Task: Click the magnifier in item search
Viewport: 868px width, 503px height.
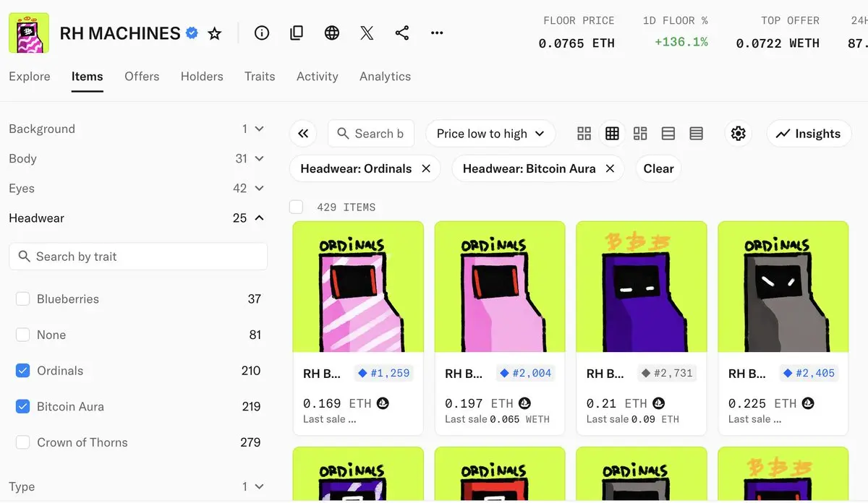Action: 344,134
